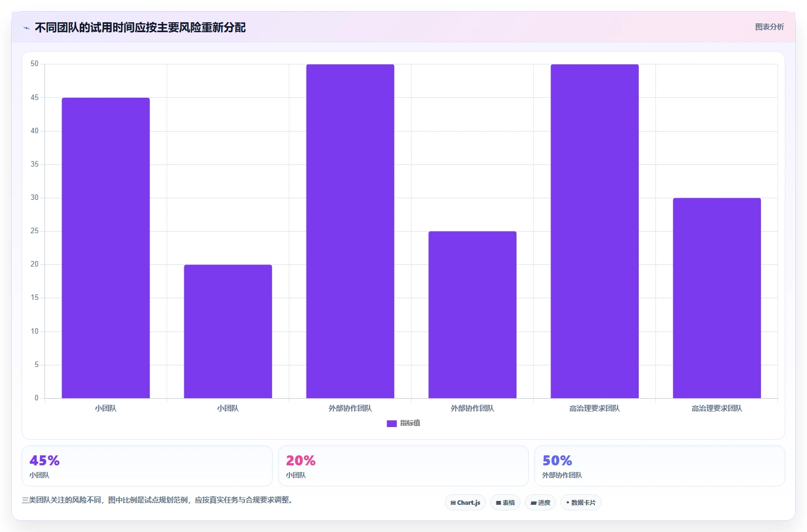Click the 小团队 bar reaching value 45

pyautogui.click(x=106, y=248)
